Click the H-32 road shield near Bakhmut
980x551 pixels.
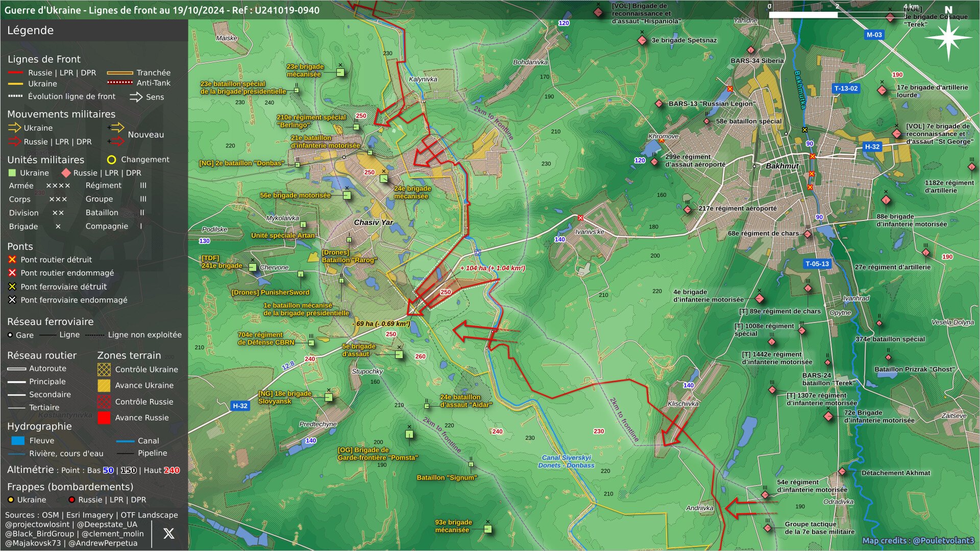coord(872,146)
